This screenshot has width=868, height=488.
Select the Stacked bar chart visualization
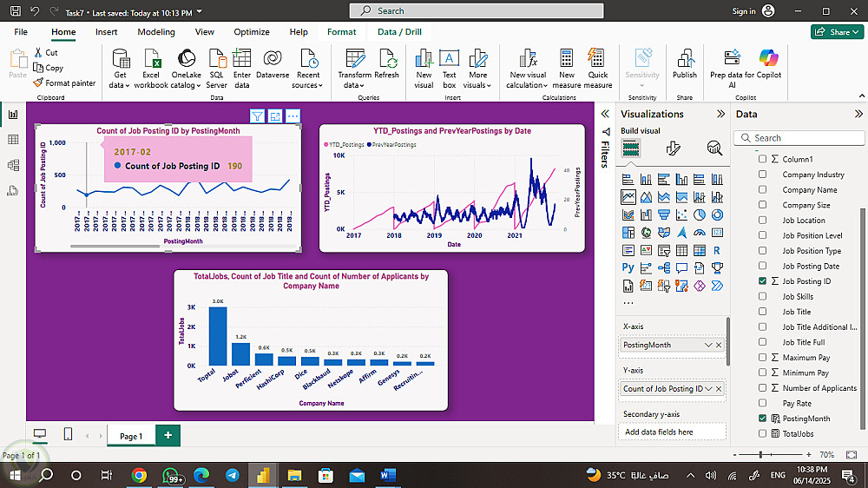628,180
